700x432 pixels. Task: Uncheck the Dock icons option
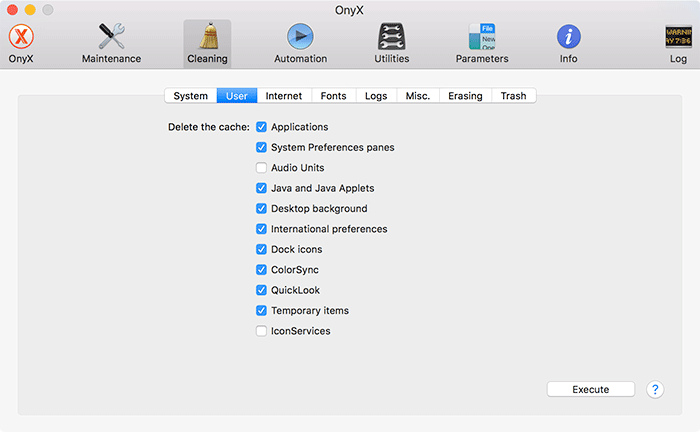pyautogui.click(x=261, y=249)
